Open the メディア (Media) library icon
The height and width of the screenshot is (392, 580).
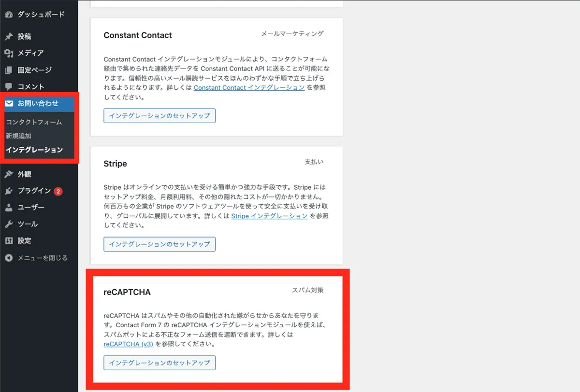(10, 53)
